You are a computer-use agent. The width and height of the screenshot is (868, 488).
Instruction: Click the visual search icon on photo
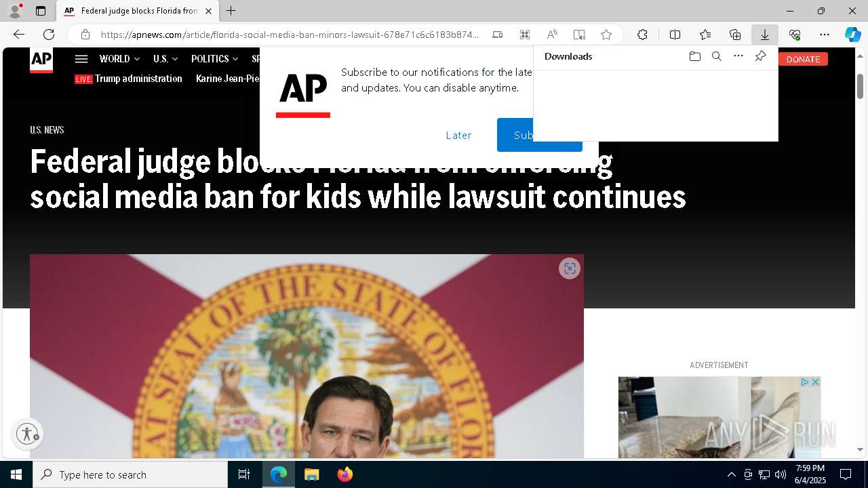pyautogui.click(x=570, y=268)
